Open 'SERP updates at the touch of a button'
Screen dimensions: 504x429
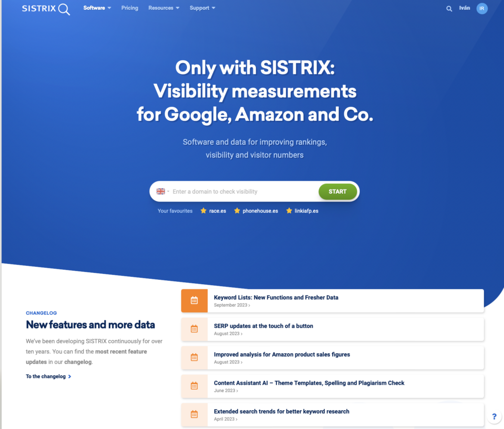click(x=263, y=326)
